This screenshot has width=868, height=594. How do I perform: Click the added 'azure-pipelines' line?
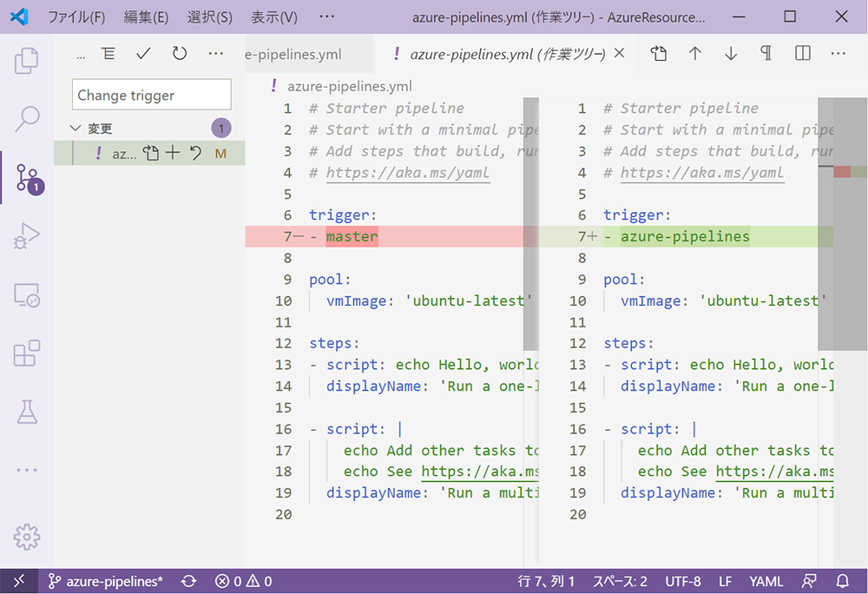click(687, 236)
